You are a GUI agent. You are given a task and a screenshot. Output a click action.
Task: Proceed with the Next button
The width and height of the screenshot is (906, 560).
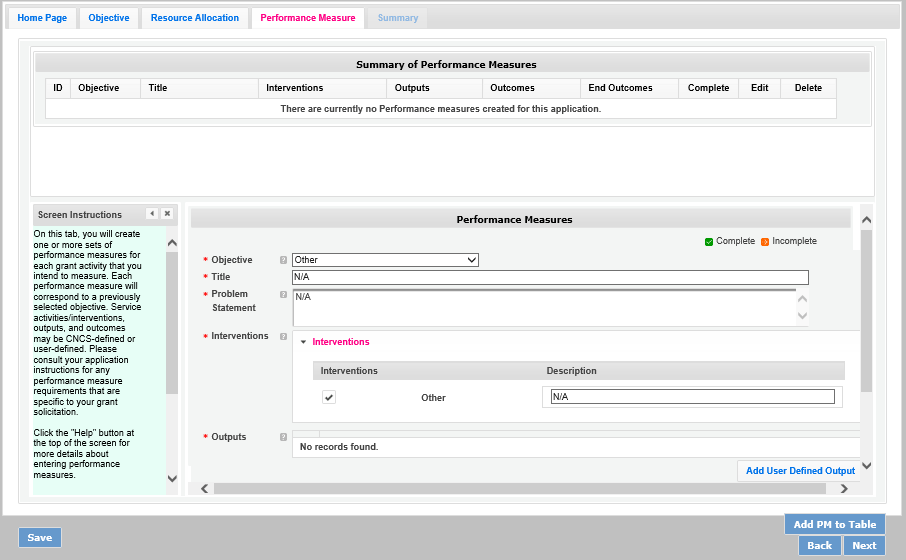pos(864,546)
